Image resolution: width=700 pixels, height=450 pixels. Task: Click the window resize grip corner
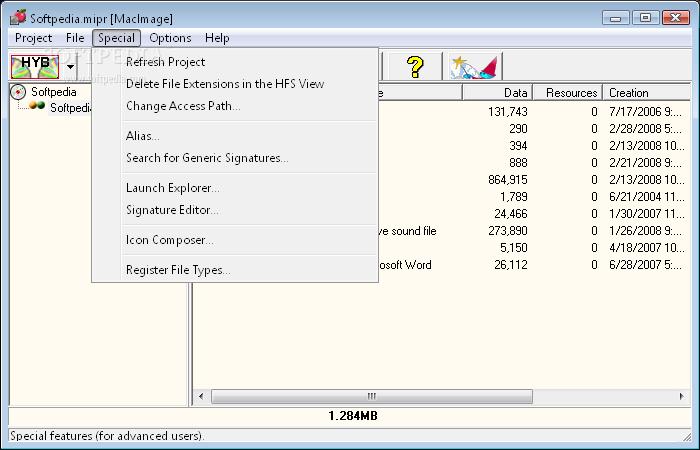point(687,436)
